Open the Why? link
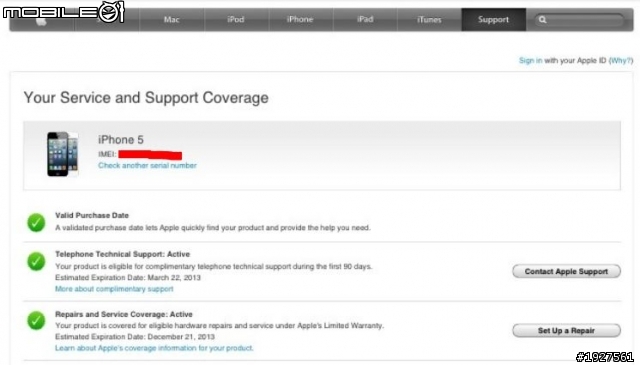This screenshot has height=365, width=640. coord(621,60)
